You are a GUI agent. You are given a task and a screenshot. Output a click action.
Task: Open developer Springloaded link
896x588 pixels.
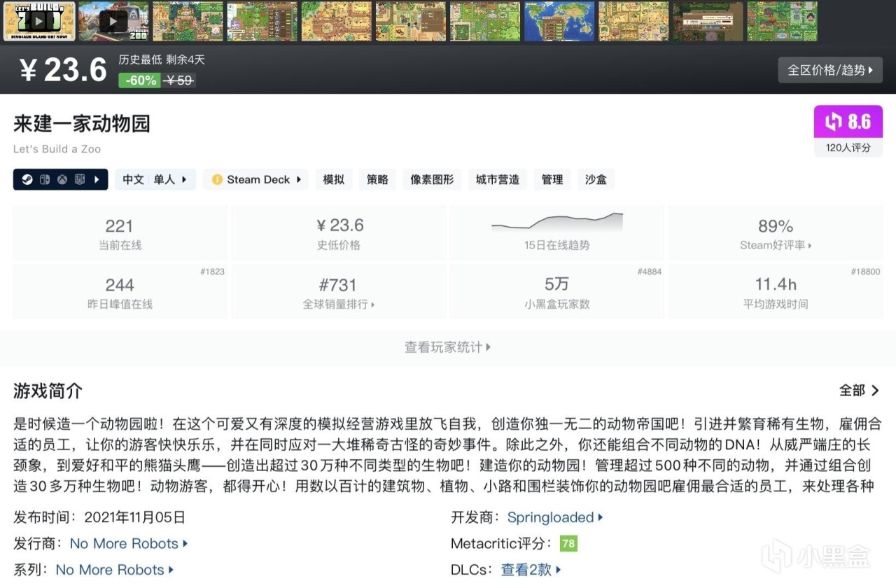point(555,517)
